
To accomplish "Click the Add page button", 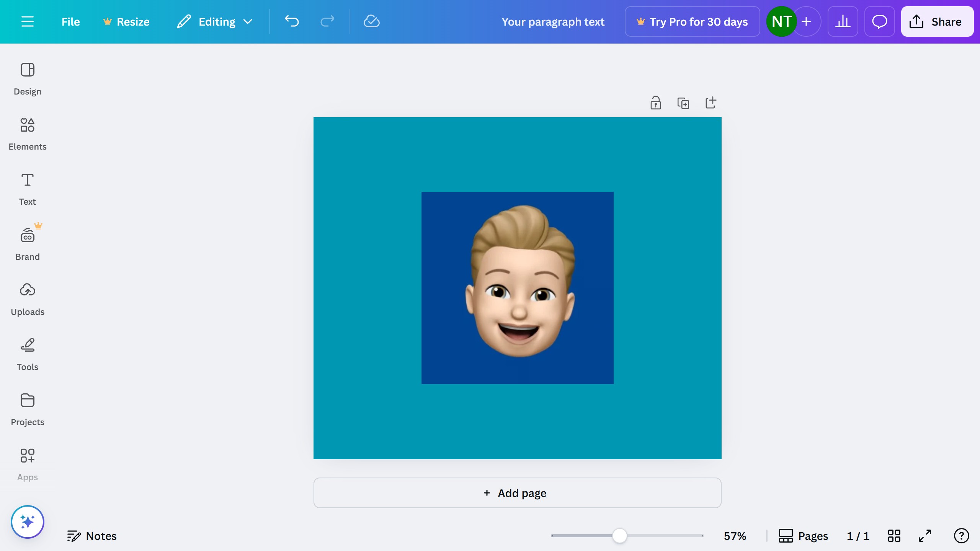I will pyautogui.click(x=517, y=493).
